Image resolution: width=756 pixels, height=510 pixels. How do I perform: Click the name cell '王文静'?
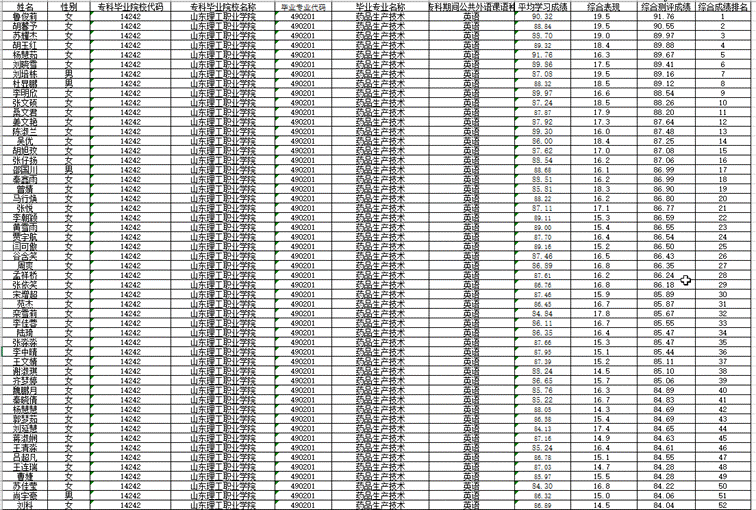25,362
